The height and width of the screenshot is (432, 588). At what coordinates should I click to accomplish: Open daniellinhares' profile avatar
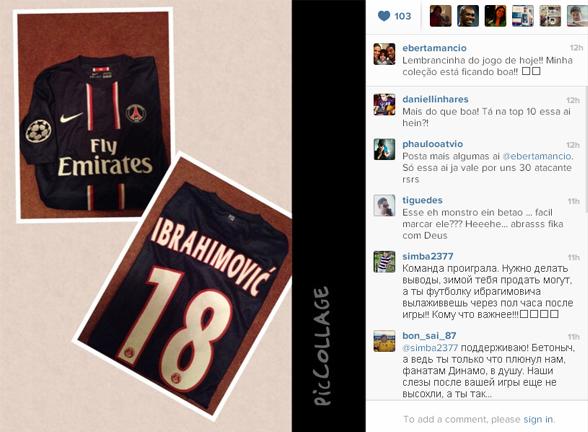[x=384, y=104]
